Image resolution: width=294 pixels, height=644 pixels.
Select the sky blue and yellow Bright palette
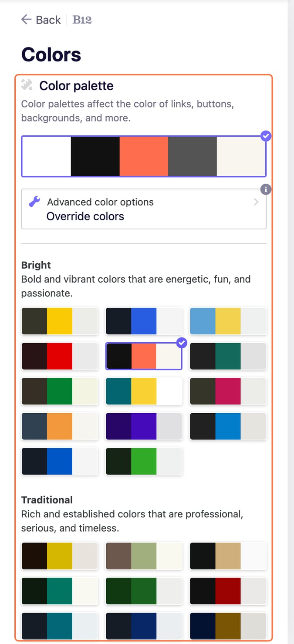click(228, 321)
